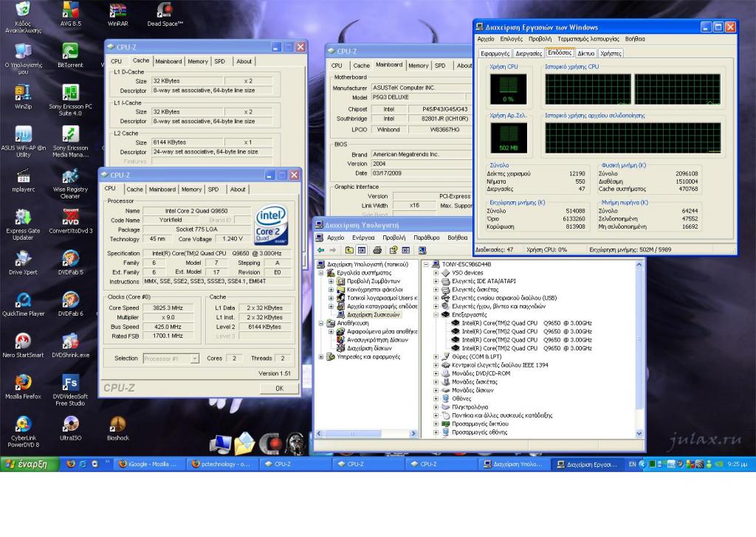This screenshot has width=756, height=537.
Task: Open the Dead Space desktop icon
Action: (165, 14)
